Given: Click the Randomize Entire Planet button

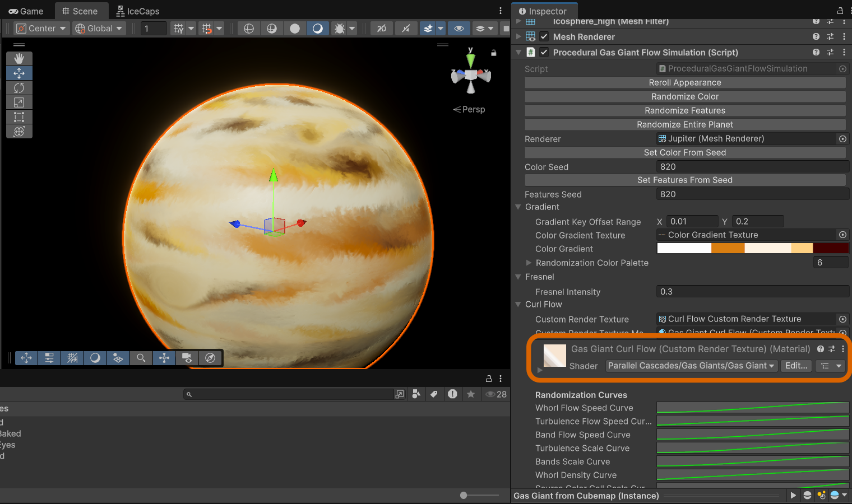Looking at the screenshot, I should tap(684, 124).
